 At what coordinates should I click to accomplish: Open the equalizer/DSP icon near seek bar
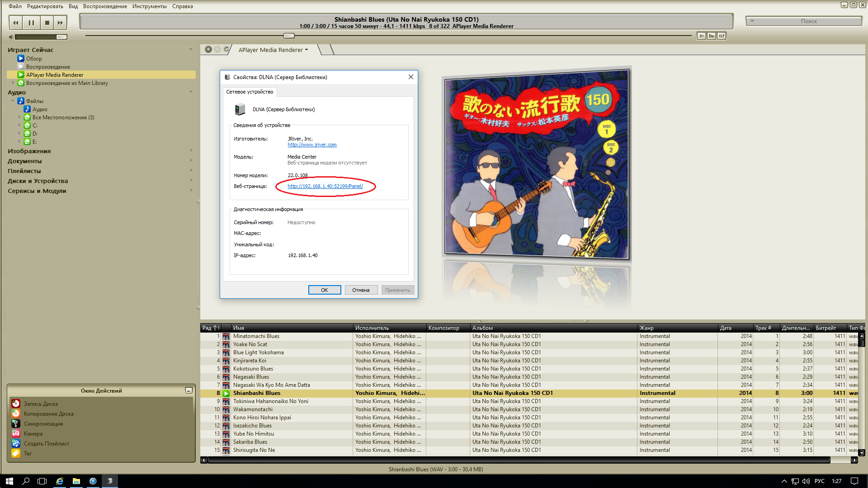point(722,36)
